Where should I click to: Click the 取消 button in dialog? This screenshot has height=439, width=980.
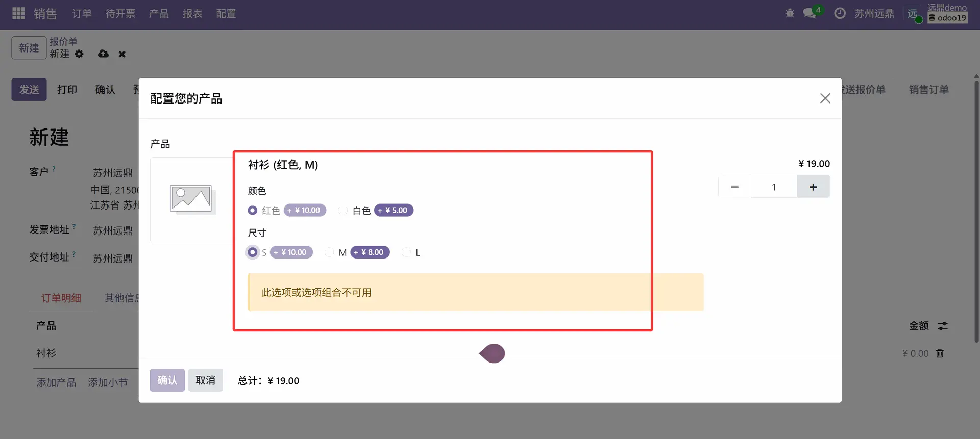205,380
